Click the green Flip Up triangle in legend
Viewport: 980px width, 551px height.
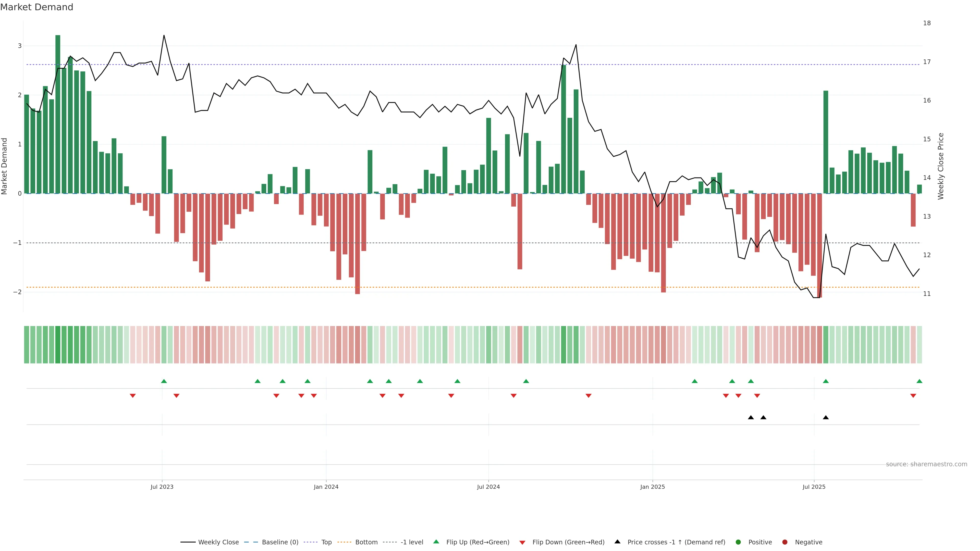[436, 542]
